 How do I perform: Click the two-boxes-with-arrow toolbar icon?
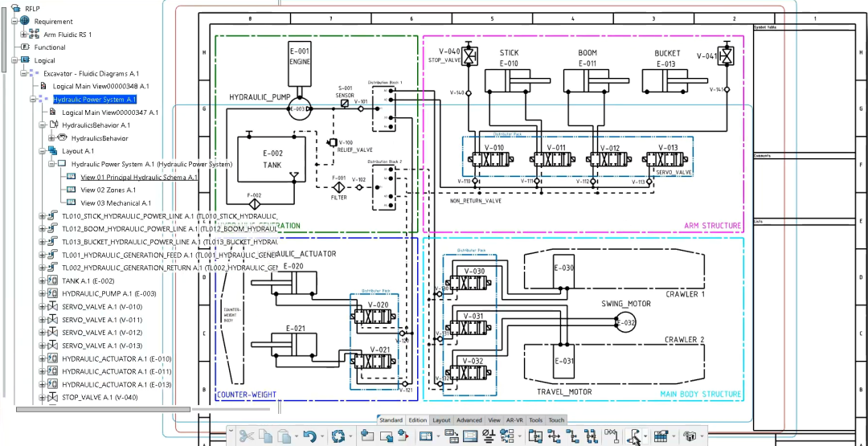pos(451,436)
